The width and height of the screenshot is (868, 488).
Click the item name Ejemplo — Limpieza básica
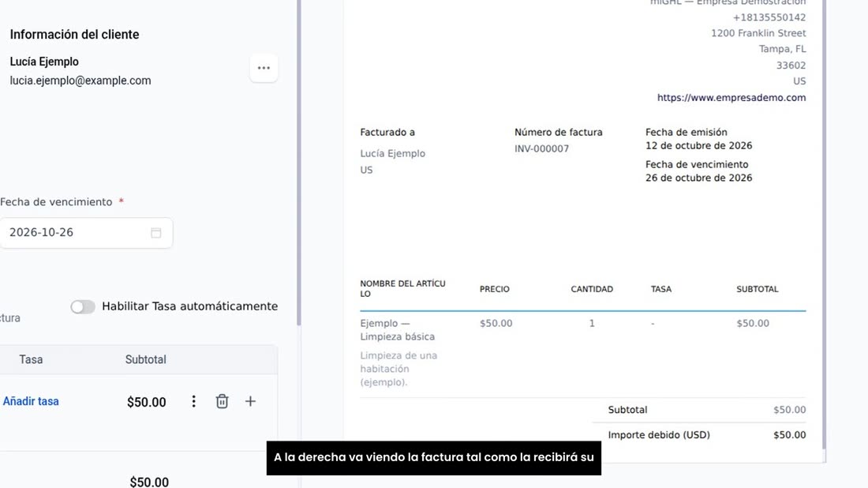click(x=398, y=329)
